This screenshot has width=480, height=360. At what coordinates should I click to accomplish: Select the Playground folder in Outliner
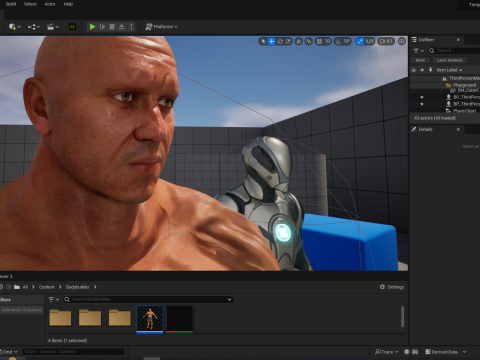445,85
